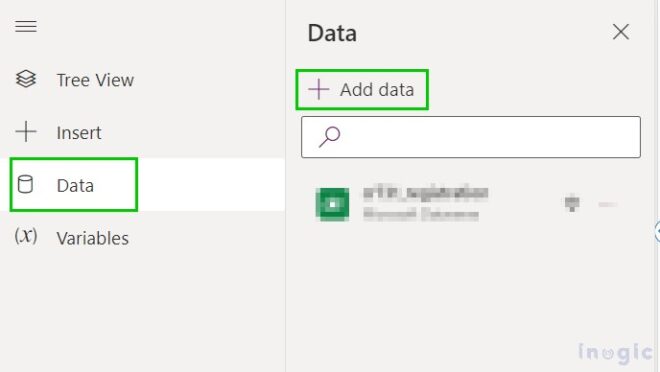Click the green data source icon
The image size is (660, 372).
pyautogui.click(x=332, y=205)
